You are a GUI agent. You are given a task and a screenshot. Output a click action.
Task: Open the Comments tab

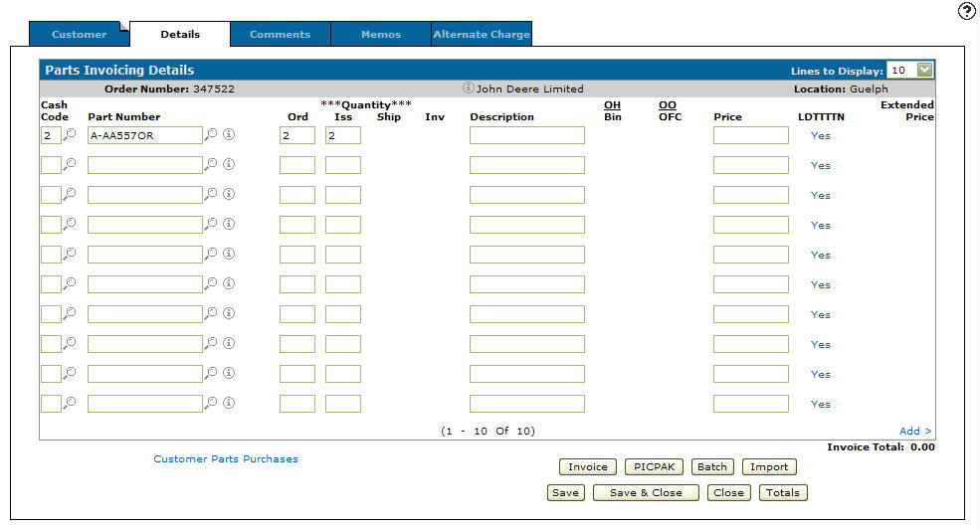coord(280,34)
